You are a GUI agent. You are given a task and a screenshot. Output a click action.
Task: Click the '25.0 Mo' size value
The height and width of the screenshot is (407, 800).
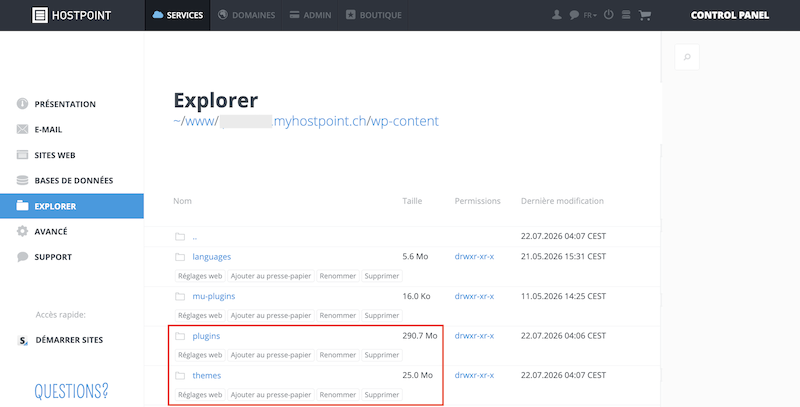click(417, 375)
